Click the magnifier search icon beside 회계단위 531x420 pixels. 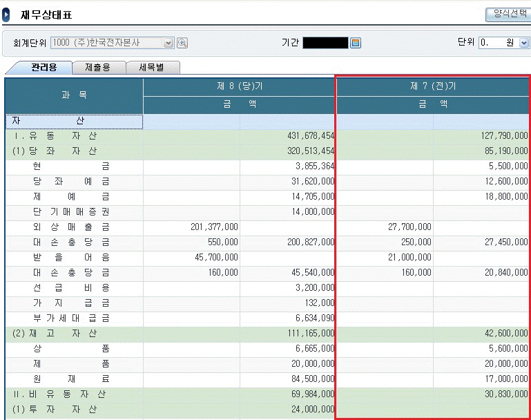182,43
